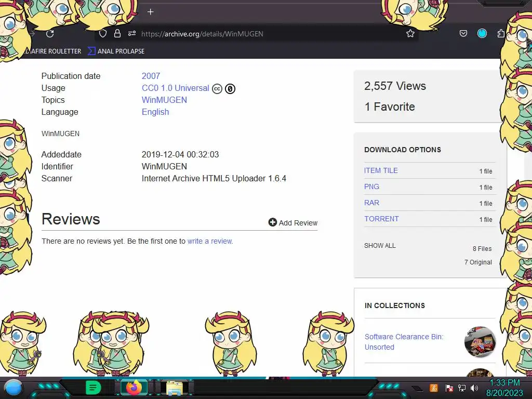This screenshot has height=399, width=532.
Task: Show all download files
Action: (380, 246)
